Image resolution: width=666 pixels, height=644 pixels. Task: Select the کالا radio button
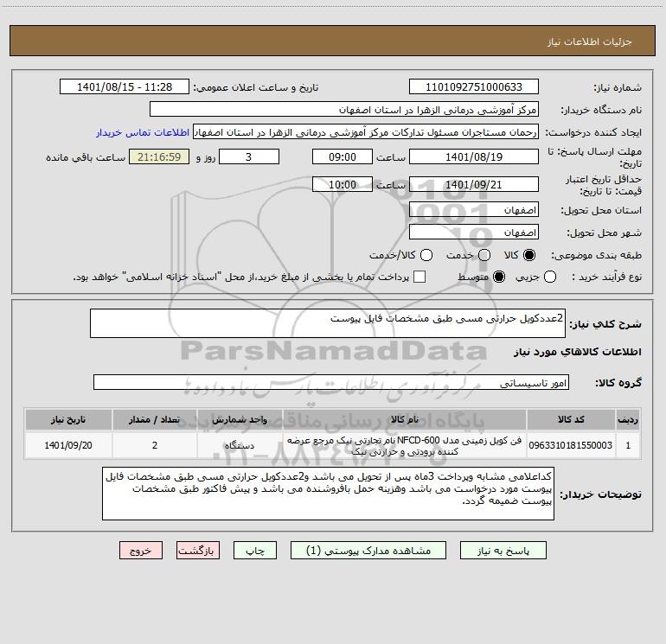click(529, 255)
